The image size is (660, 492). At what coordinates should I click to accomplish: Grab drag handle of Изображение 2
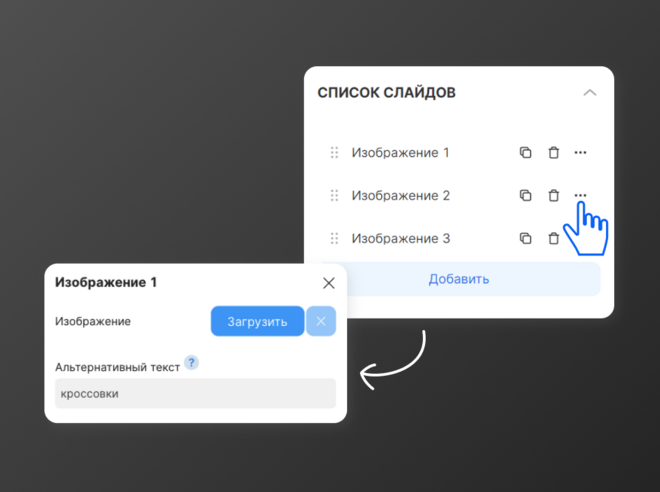(334, 195)
